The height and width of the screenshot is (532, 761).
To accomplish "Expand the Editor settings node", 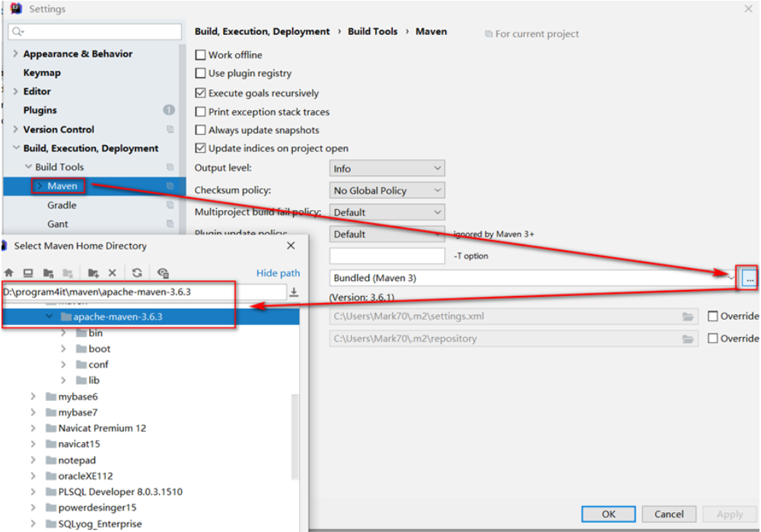I will tap(15, 91).
